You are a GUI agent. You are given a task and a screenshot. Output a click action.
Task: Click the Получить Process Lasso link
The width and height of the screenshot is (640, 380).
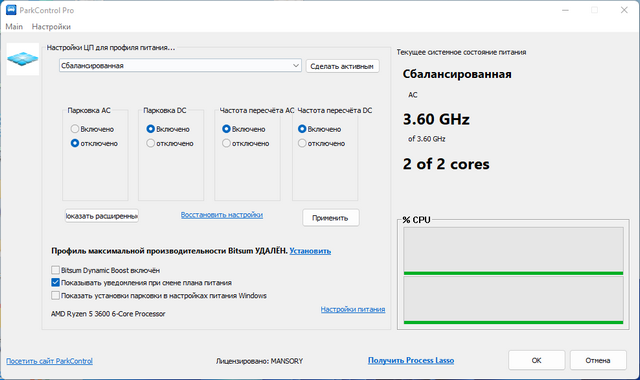pos(411,360)
